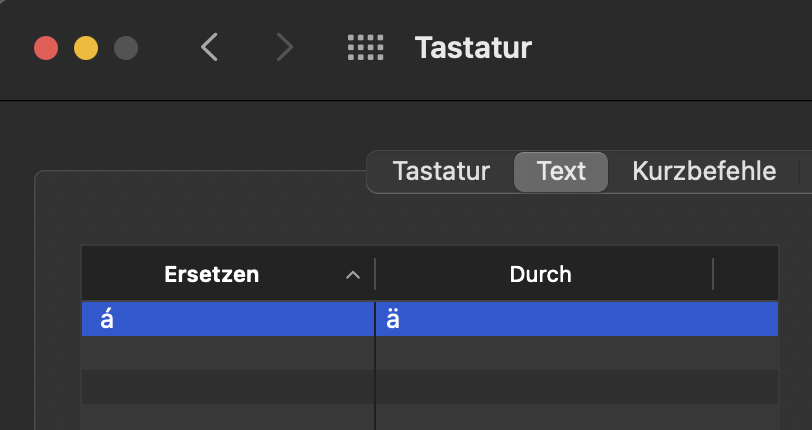
Task: Switch to the Tastatur tab
Action: (x=441, y=171)
